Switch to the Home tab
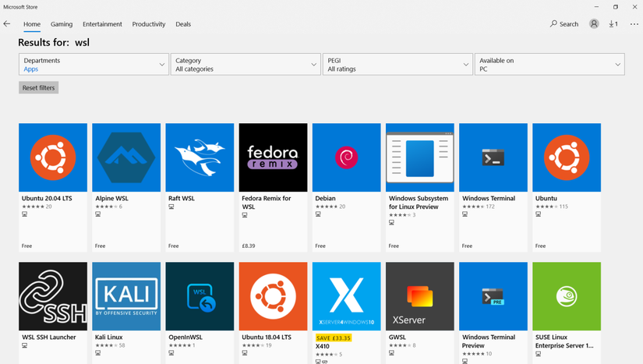 (x=32, y=24)
